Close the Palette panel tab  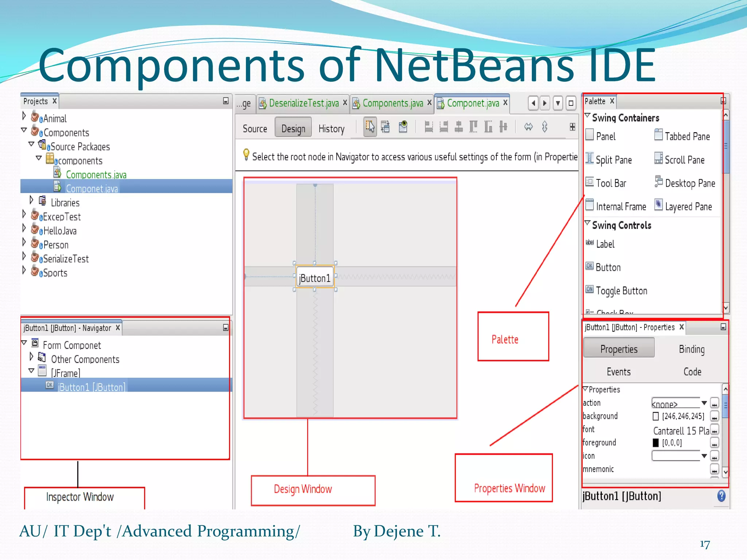click(612, 101)
